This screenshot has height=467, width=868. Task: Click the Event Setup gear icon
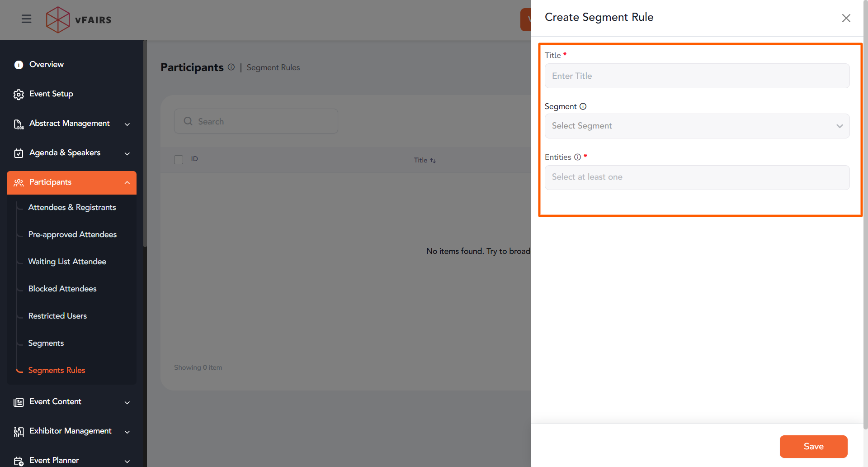pyautogui.click(x=19, y=94)
